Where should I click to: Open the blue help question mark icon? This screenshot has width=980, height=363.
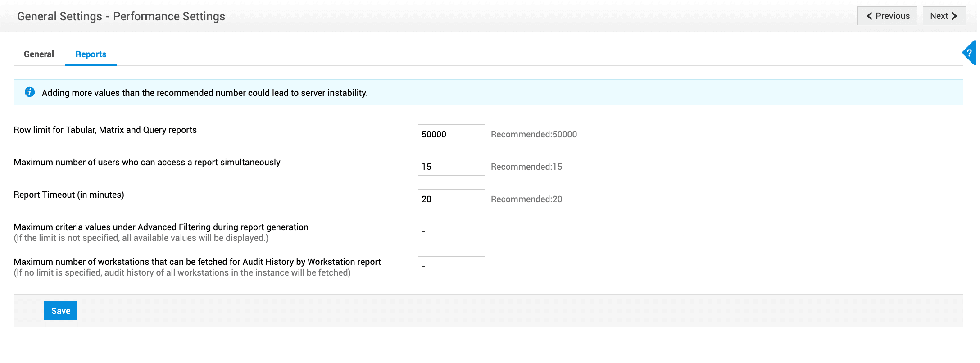[x=970, y=53]
